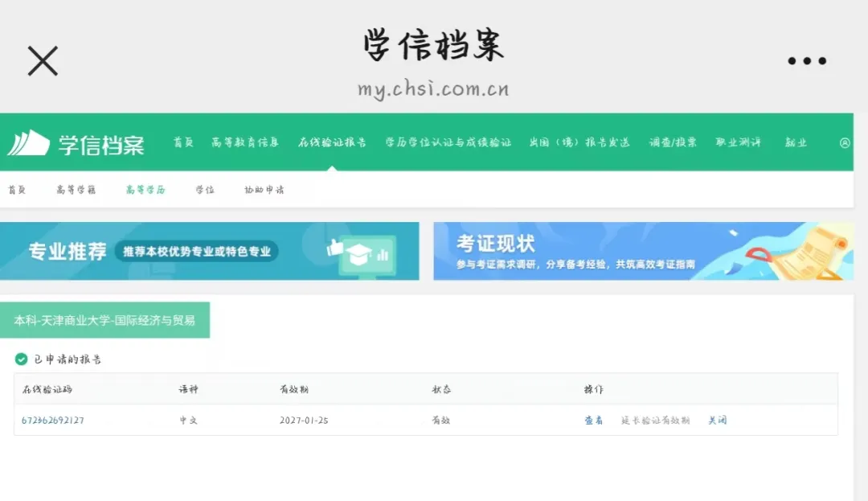The width and height of the screenshot is (868, 501).
Task: Switch to sub-tab 首页
Action: (17, 190)
